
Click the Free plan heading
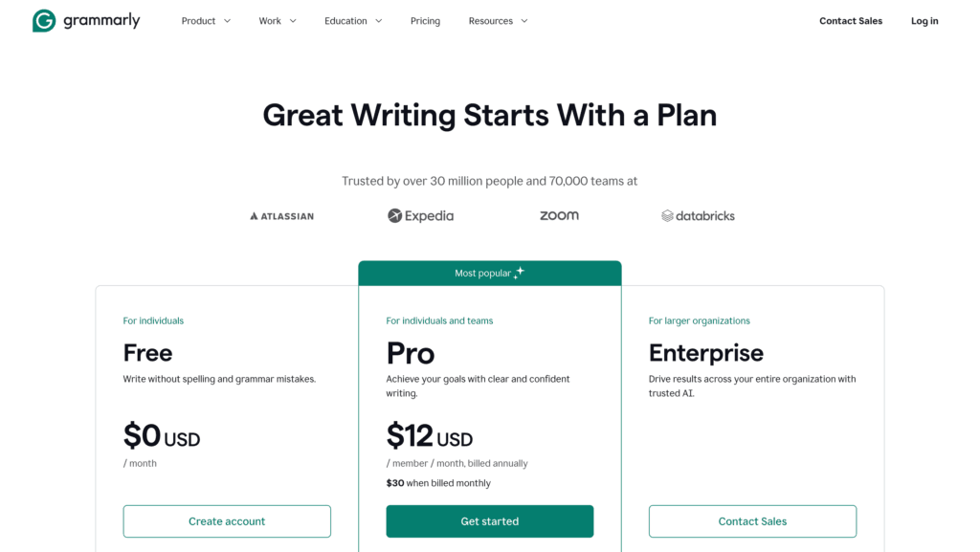click(x=147, y=353)
